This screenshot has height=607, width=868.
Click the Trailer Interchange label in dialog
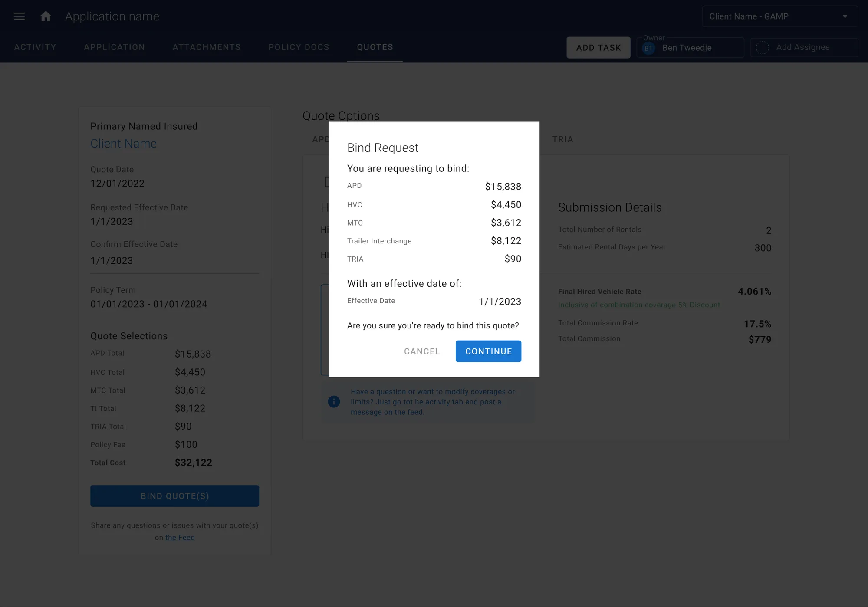click(x=379, y=241)
